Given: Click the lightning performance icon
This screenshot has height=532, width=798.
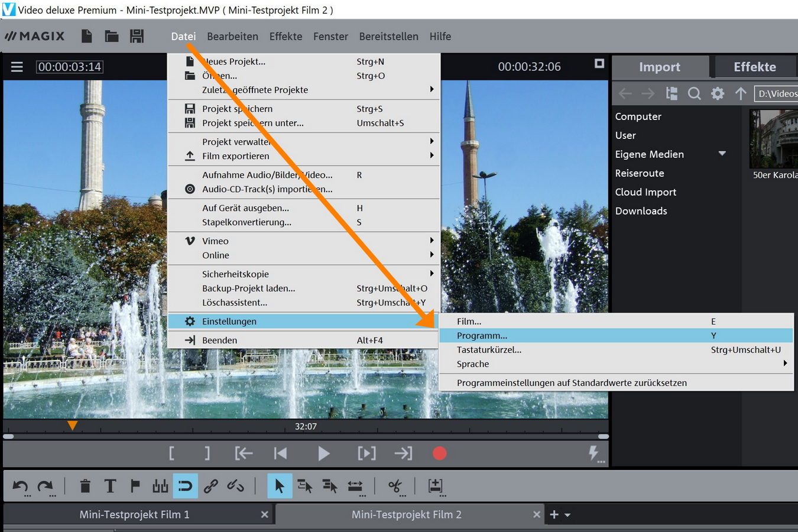Looking at the screenshot, I should click(x=596, y=454).
